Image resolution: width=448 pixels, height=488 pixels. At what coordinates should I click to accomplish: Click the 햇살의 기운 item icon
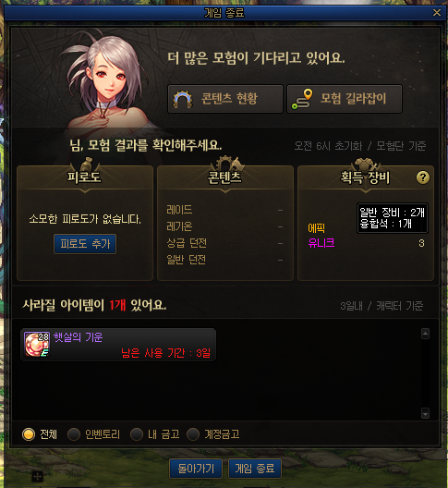tap(37, 344)
